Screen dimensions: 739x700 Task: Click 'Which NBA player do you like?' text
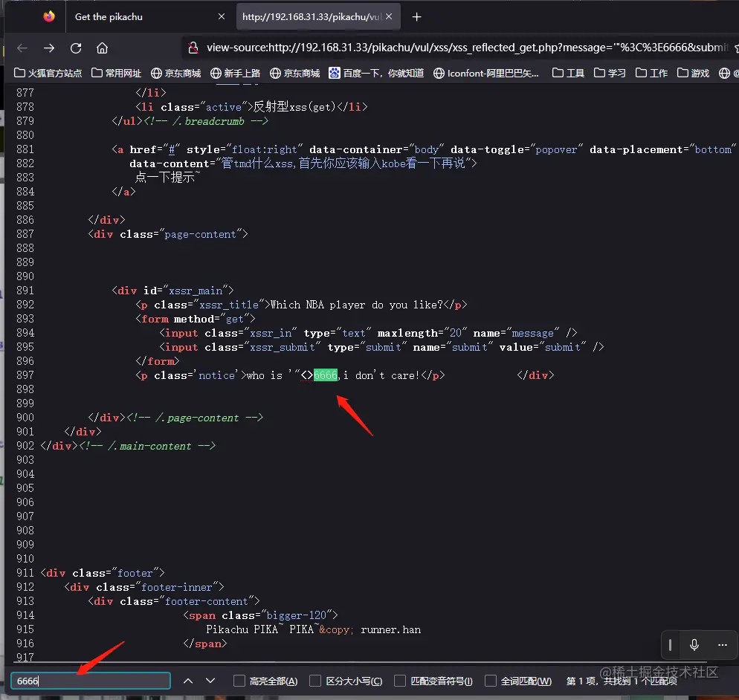point(357,305)
